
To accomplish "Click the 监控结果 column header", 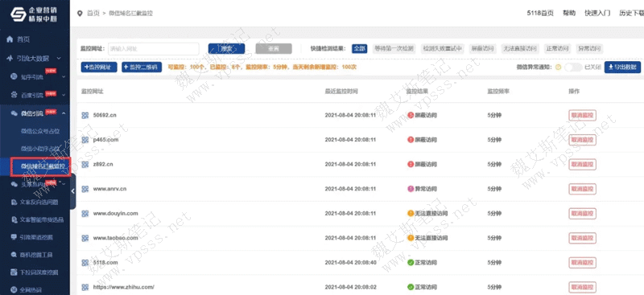I will click(417, 91).
